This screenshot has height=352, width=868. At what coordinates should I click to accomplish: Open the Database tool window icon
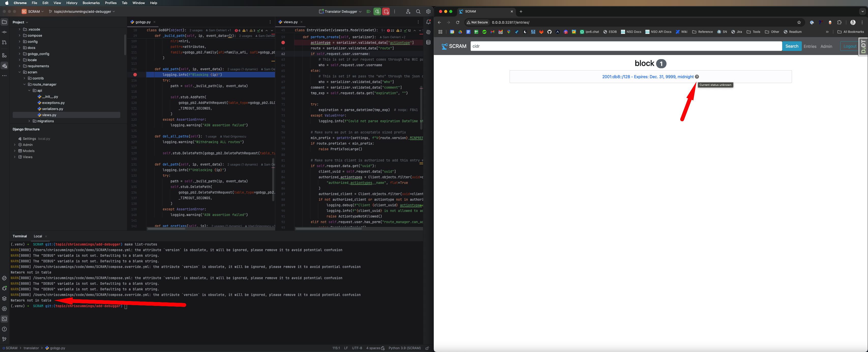428,42
